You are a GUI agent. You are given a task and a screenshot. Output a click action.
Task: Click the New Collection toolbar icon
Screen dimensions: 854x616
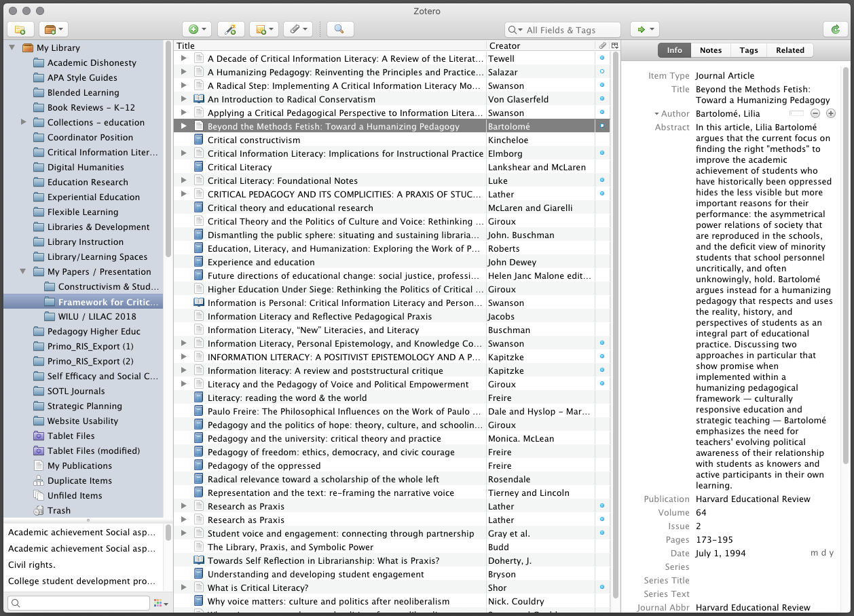tap(20, 29)
